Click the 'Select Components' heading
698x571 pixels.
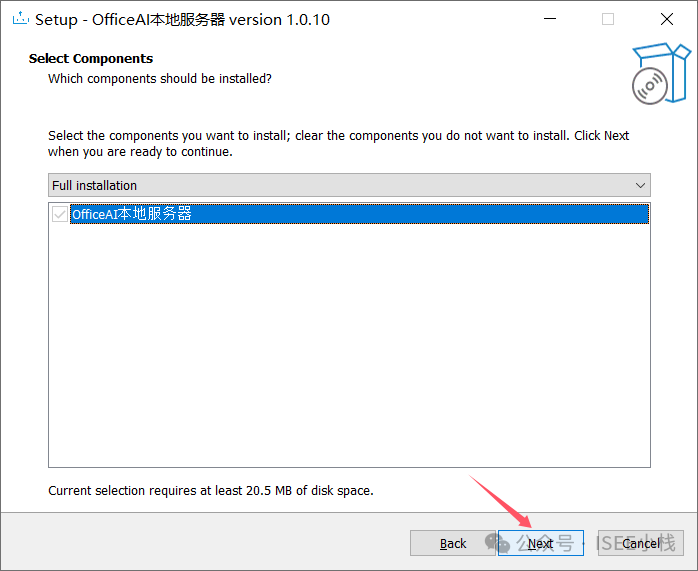point(91,58)
